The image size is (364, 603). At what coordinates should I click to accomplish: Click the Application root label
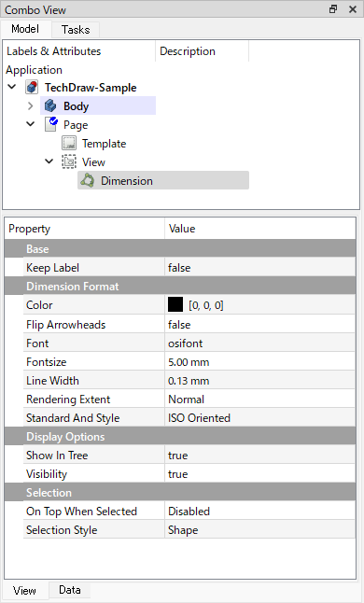pyautogui.click(x=34, y=70)
